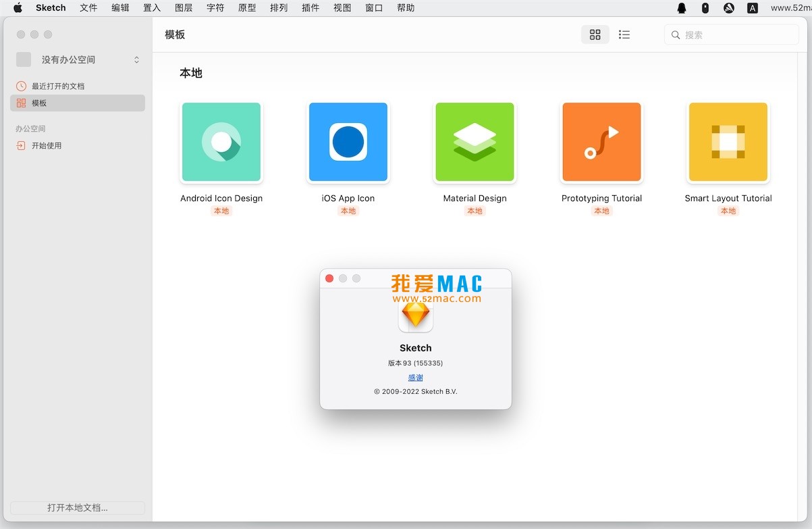Switch to grid view layout
Image resolution: width=812 pixels, height=529 pixels.
(x=595, y=34)
